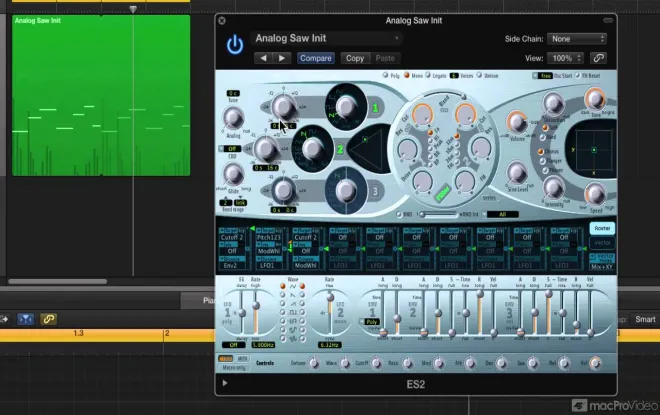Screen dimensions: 660x415
Task: Click the Sine Level knob
Action: point(517,173)
